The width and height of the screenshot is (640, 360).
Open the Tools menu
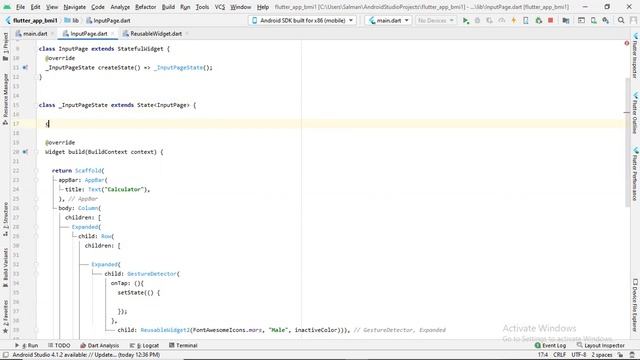tap(202, 7)
